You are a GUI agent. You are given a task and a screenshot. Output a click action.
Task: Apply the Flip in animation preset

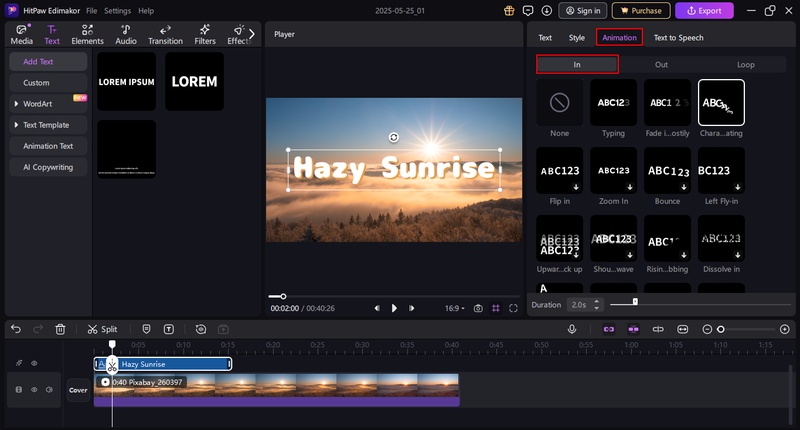coord(559,170)
